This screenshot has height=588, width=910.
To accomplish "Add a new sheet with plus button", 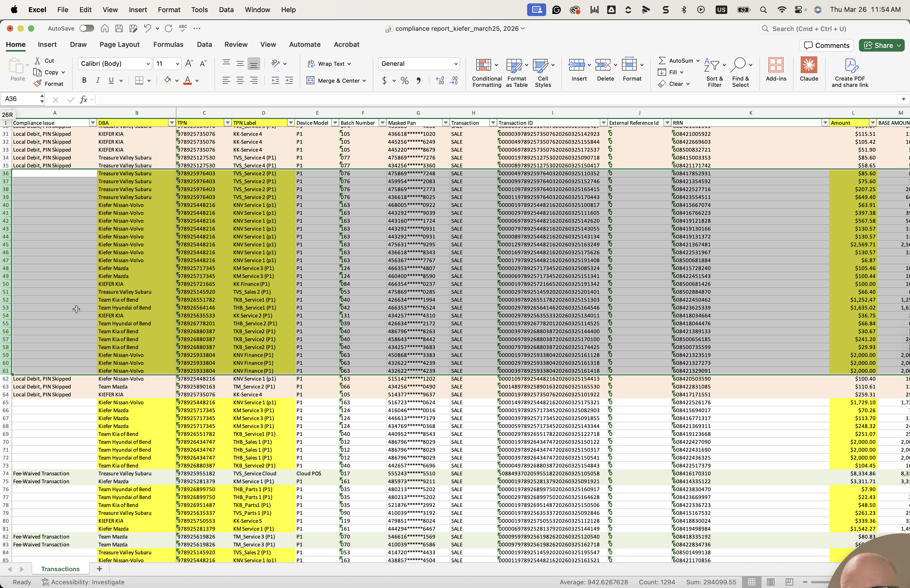I will click(x=99, y=569).
